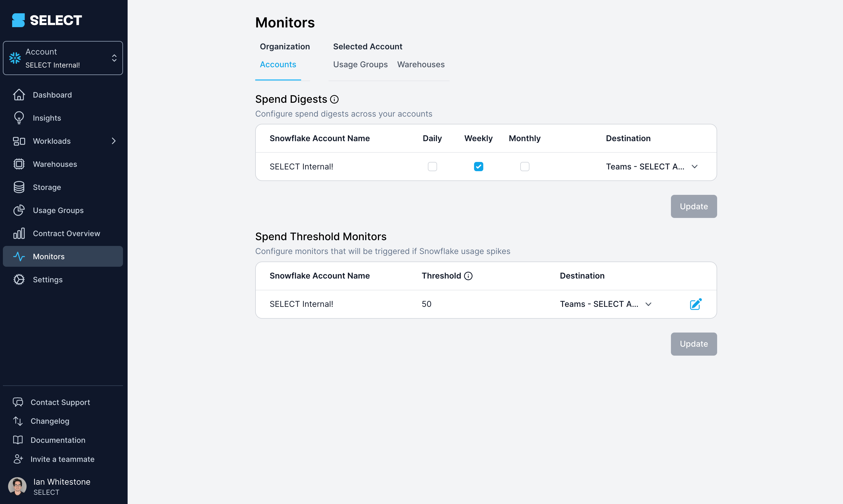This screenshot has height=504, width=843.
Task: Open the Spend Digests destination dropdown
Action: coord(652,167)
